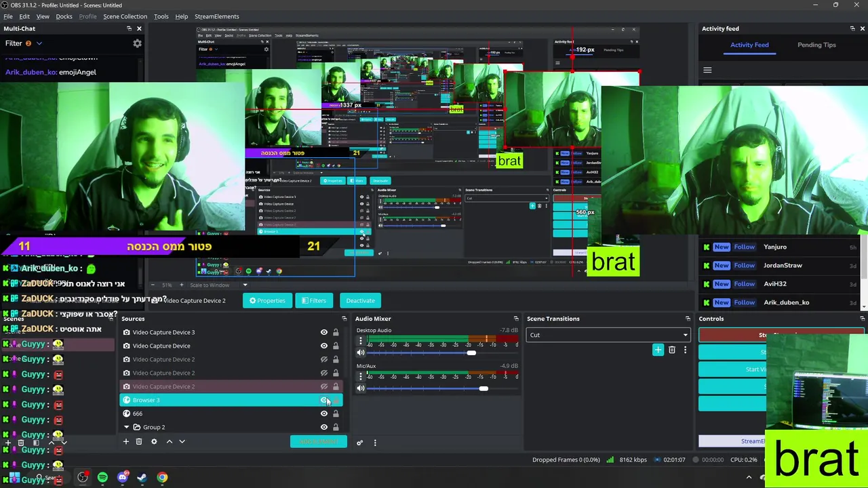Hide the 666 source

point(323,413)
